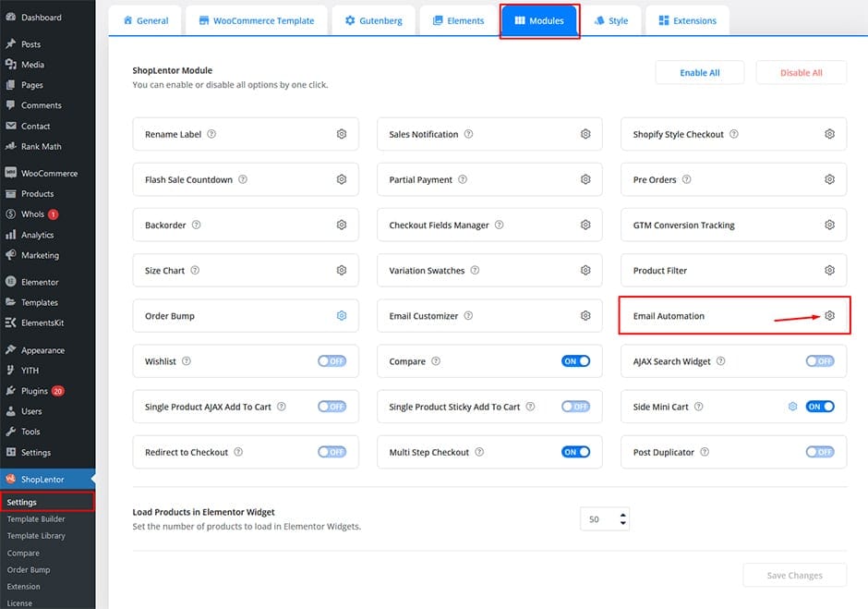Viewport: 868px width, 609px height.
Task: Toggle the Wishlist module on
Action: pos(332,360)
